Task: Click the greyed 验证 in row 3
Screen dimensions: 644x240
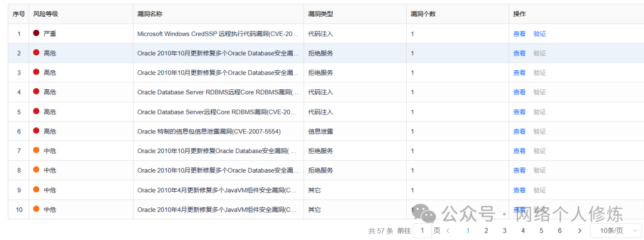Action: 540,73
